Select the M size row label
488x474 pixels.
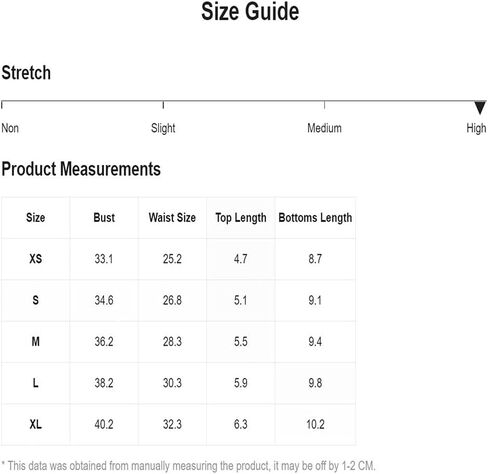click(x=36, y=341)
